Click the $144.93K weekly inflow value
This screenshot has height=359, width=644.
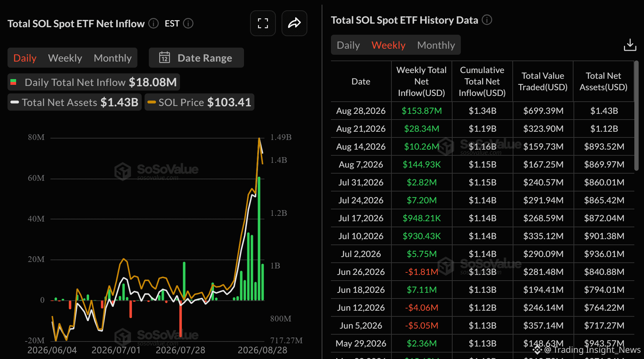click(x=422, y=165)
